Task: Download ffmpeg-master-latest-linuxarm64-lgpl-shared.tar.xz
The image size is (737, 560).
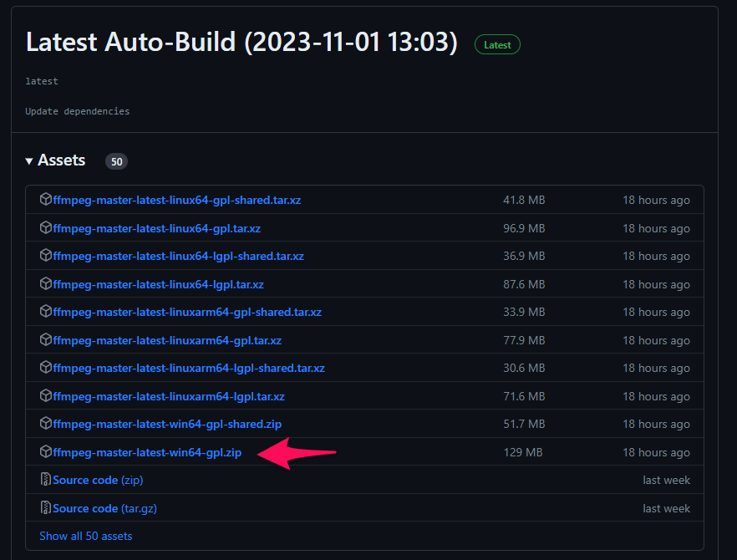Action: coord(189,368)
